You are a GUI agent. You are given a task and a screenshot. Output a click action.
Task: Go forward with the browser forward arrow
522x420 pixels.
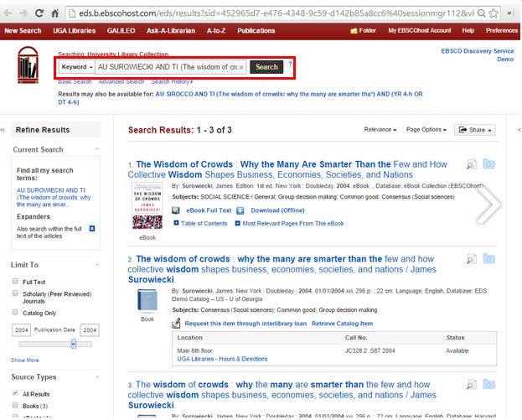point(23,13)
